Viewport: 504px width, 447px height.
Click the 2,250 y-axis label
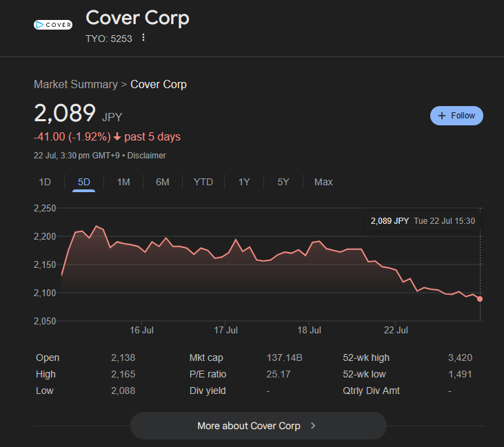click(x=45, y=209)
